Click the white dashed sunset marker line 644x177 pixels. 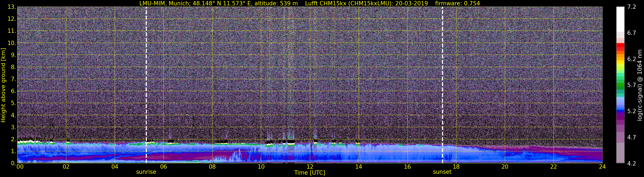click(x=442, y=85)
